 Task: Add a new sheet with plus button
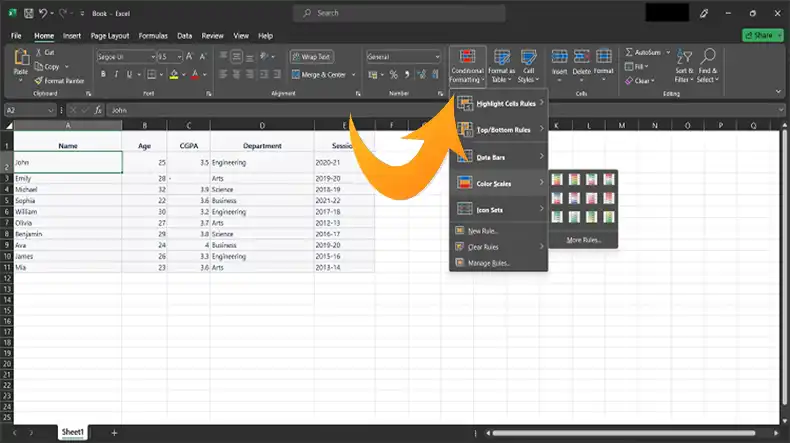tap(114, 432)
